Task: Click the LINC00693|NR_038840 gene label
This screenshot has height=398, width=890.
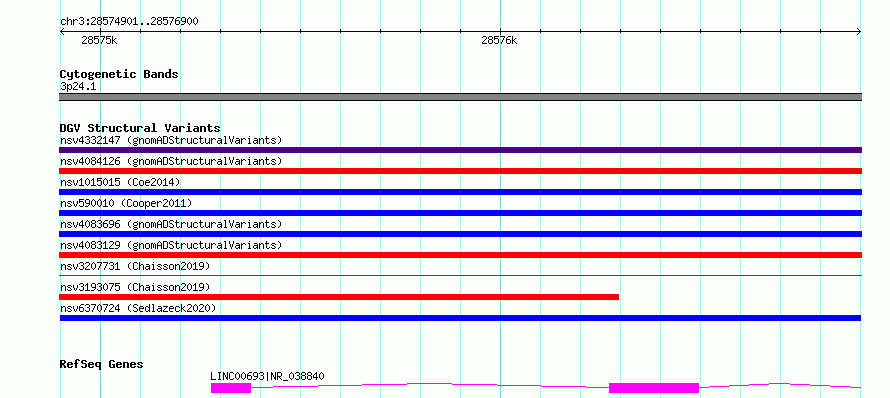Action: click(267, 376)
